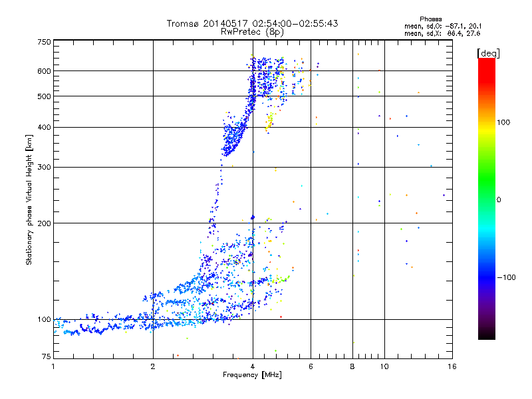Click the colorbar tick label '0'
The width and height of the screenshot is (532, 399).
pyautogui.click(x=499, y=200)
